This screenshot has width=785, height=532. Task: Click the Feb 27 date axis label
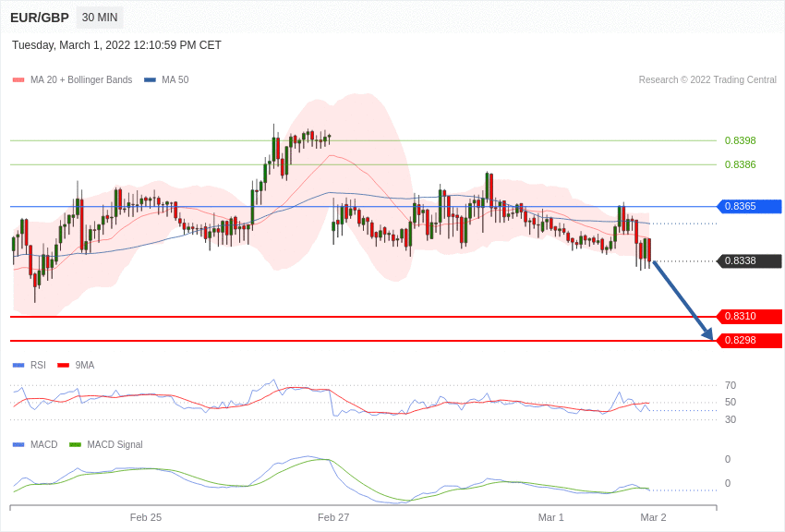(333, 517)
